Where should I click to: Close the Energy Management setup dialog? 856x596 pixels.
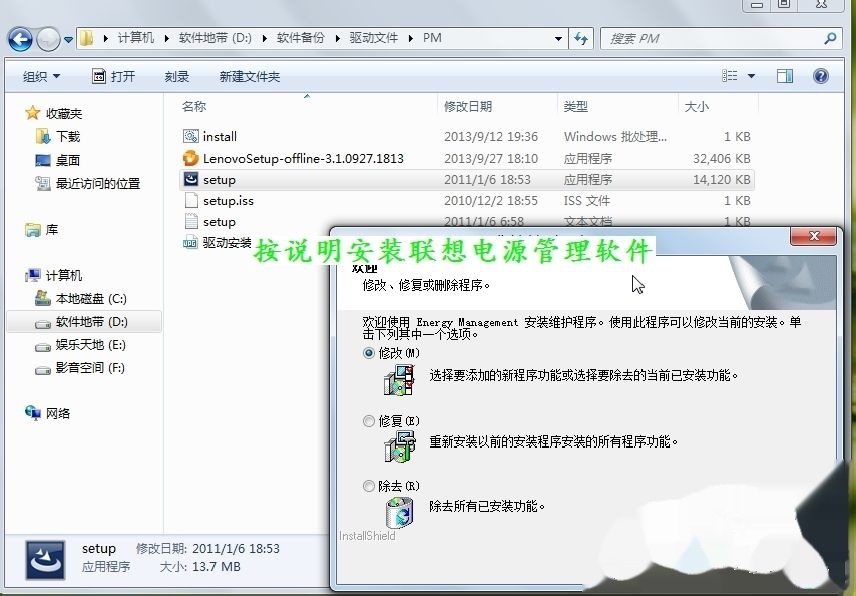tap(813, 235)
